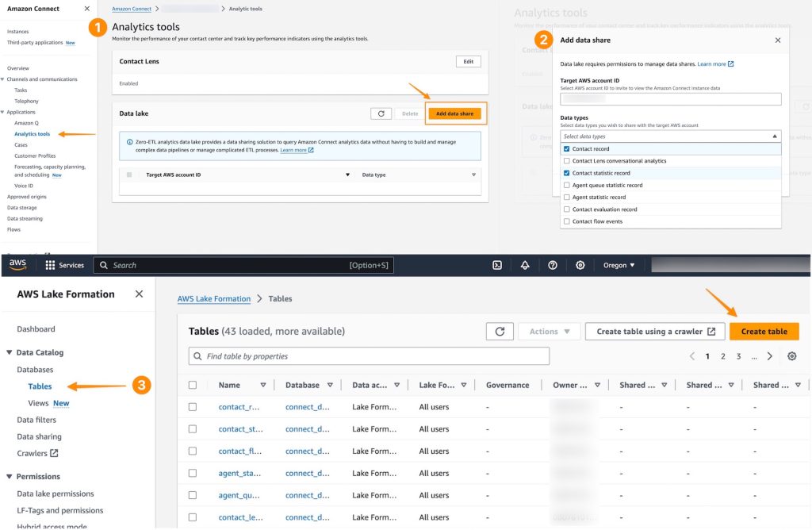This screenshot has width=812, height=530.
Task: Uncheck the Contact record checkbox
Action: pyautogui.click(x=566, y=148)
